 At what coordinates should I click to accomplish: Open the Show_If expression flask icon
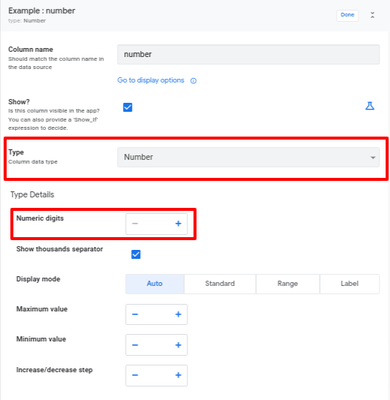point(370,106)
